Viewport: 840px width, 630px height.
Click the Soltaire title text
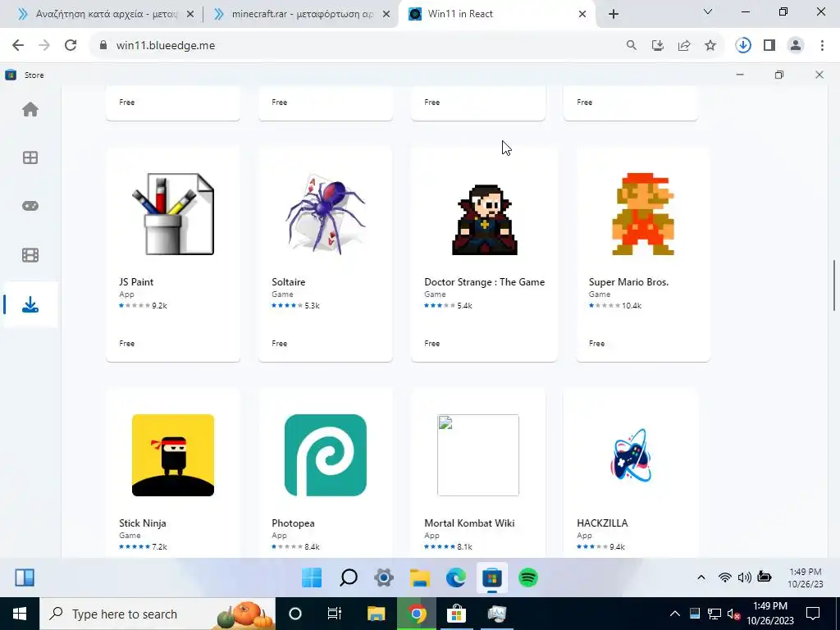click(288, 282)
